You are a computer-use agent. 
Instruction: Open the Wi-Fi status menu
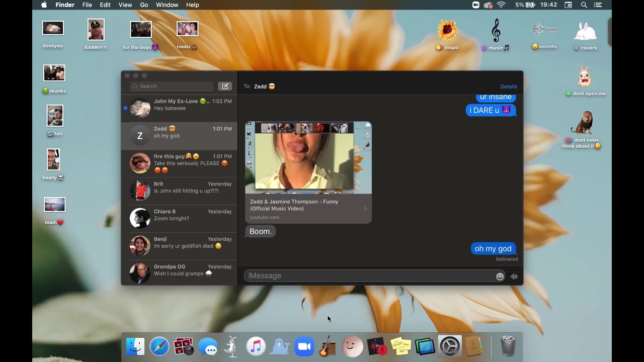point(501,5)
